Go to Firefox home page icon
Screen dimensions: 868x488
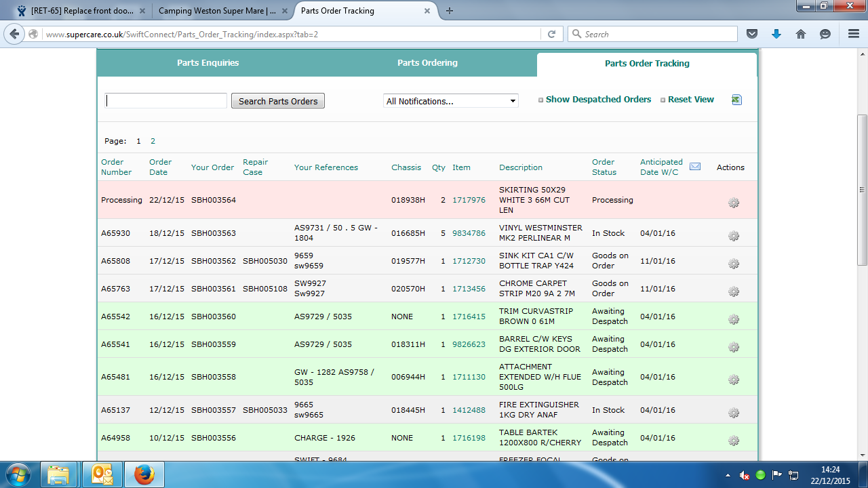[801, 34]
